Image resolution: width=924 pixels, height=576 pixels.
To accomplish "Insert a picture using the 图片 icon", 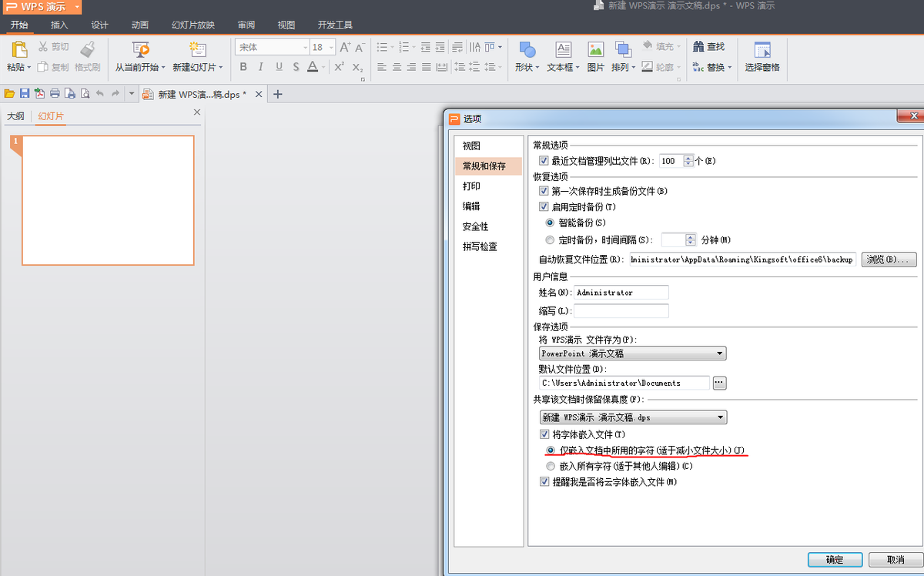I will (596, 50).
